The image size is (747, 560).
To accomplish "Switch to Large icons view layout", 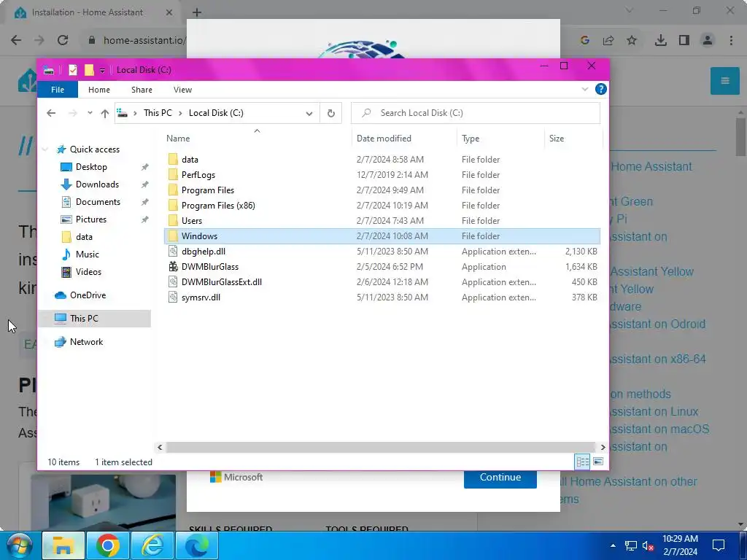I will (598, 462).
